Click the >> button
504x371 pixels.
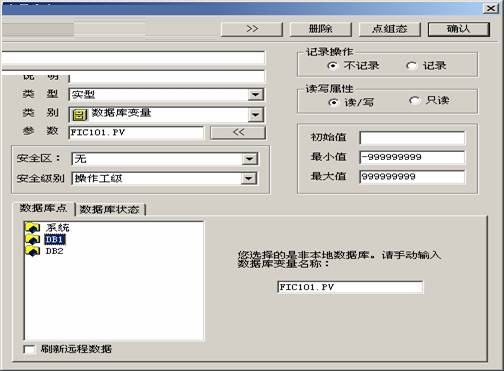click(252, 29)
